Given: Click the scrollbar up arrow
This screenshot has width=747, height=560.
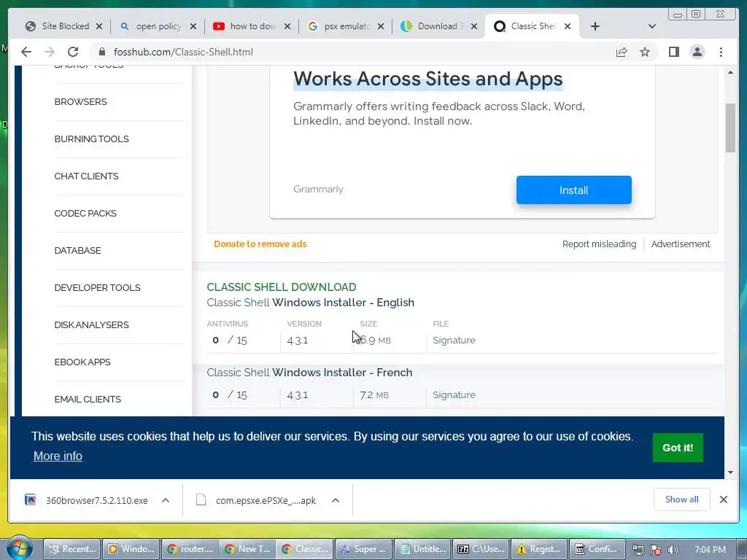Looking at the screenshot, I should click(730, 72).
